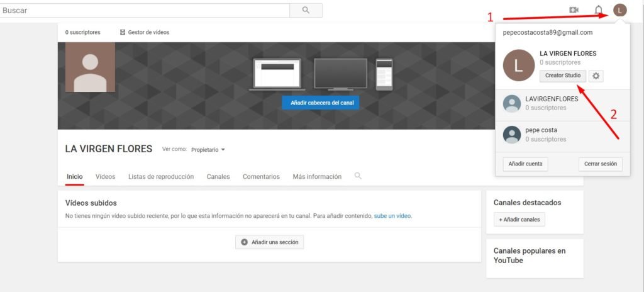Viewport: 644px width, 292px height.
Task: Open the Ver como Propietario dropdown
Action: 208,150
